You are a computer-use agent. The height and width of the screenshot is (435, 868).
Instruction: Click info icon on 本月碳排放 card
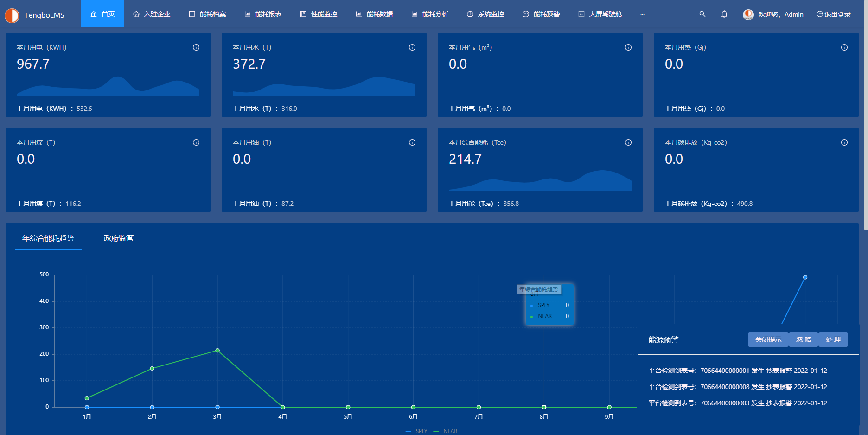844,142
